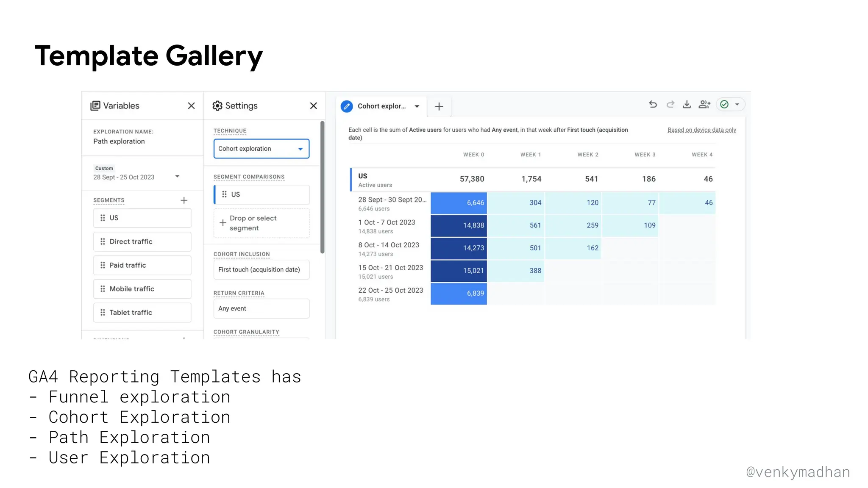Viewport: 868px width, 488px height.
Task: Click plus icon in Drop or select segment
Action: (x=223, y=223)
